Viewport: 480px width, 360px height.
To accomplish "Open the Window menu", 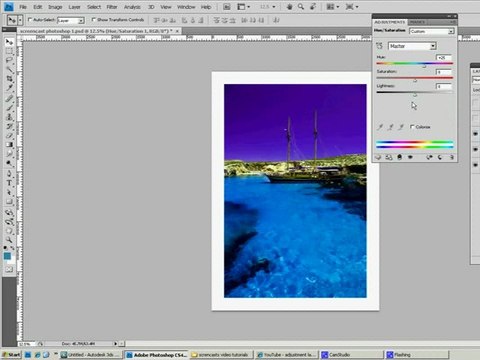I will (186, 7).
